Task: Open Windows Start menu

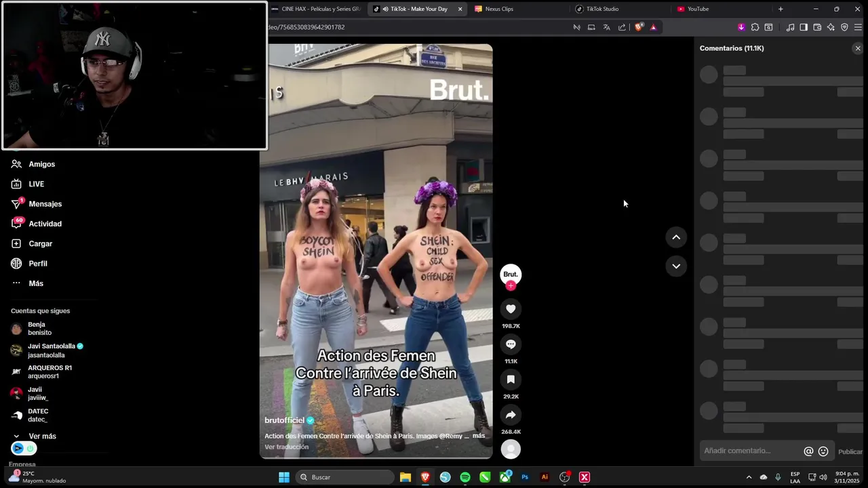Action: point(284,477)
